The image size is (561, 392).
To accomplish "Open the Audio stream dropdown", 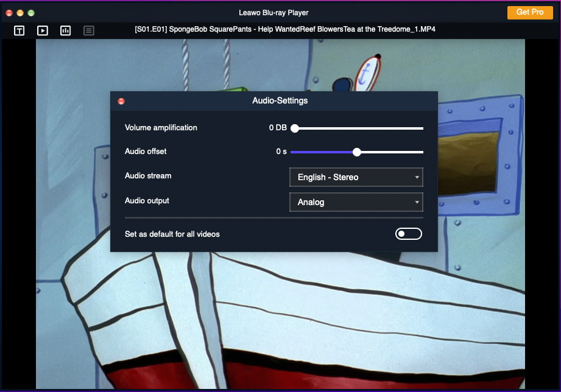I will coord(356,177).
